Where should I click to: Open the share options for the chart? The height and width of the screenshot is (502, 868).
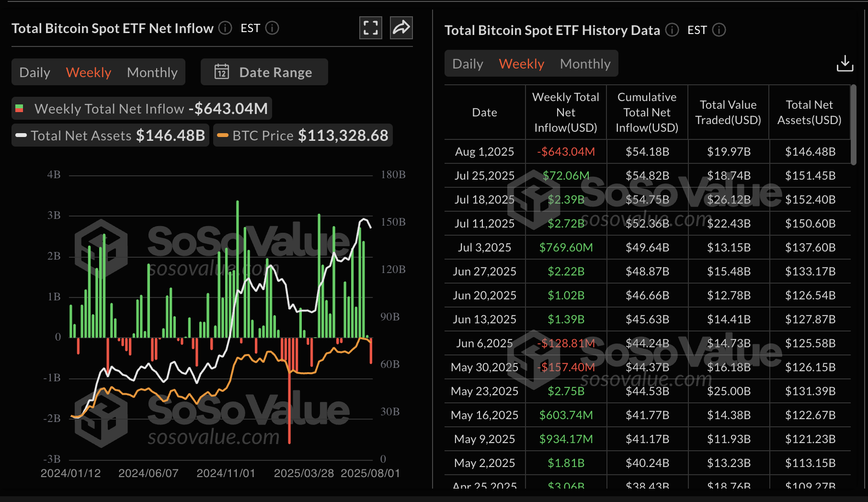(x=401, y=28)
